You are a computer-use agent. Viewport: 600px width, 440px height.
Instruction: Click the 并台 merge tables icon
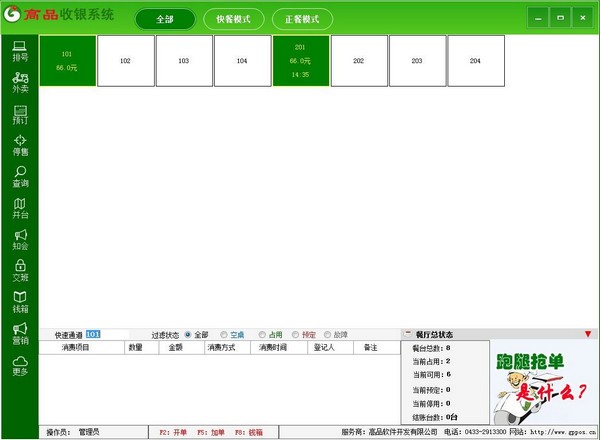coord(20,208)
